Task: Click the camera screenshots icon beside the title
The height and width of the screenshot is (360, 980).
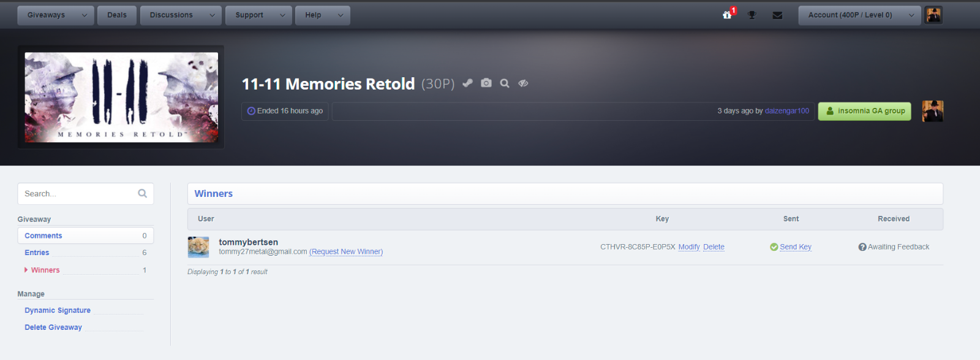Action: (x=486, y=83)
